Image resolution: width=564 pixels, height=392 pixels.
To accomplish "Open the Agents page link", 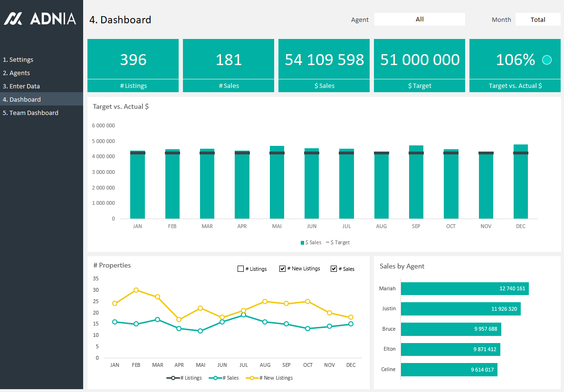I will pos(17,73).
